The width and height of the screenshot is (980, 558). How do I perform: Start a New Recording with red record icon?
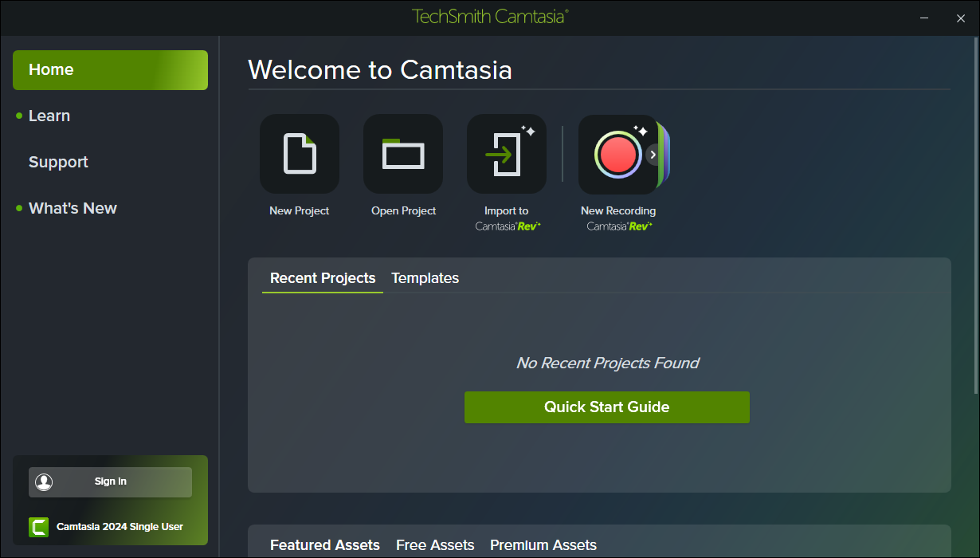[617, 154]
